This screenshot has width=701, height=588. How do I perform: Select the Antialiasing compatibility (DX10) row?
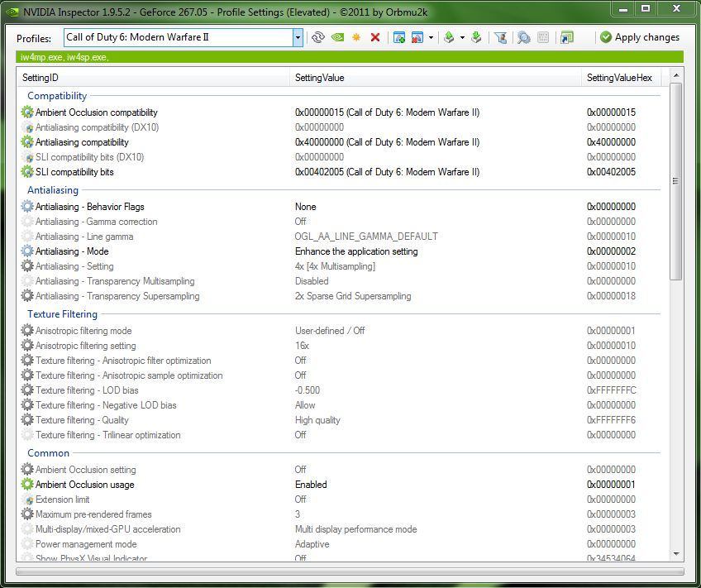coord(340,127)
